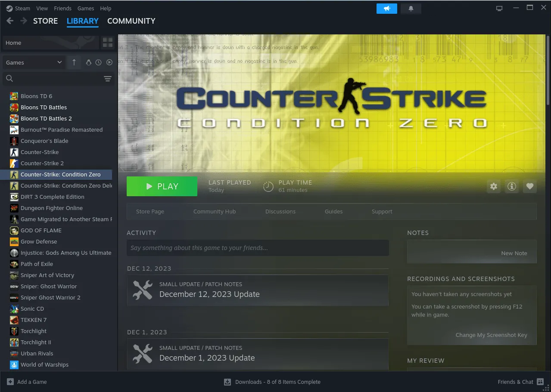Click the back navigation arrow
The height and width of the screenshot is (392, 551).
(x=10, y=21)
